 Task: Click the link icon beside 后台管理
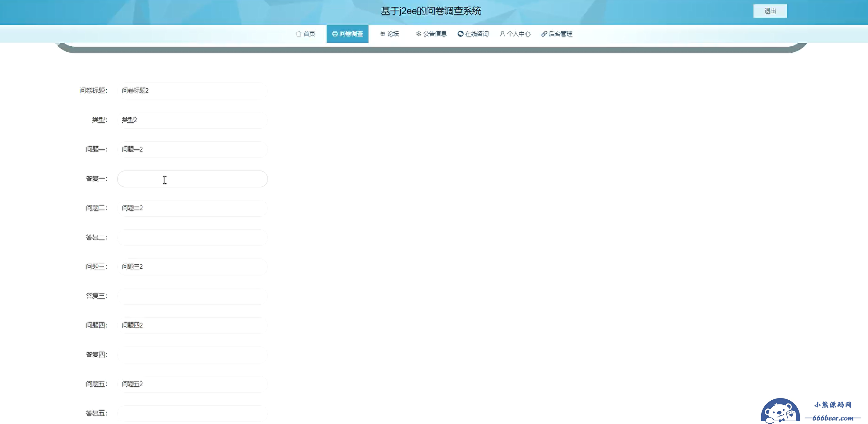coord(544,34)
